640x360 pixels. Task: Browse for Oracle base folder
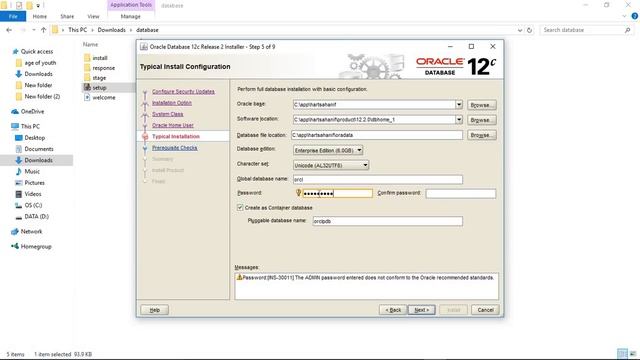click(x=482, y=105)
